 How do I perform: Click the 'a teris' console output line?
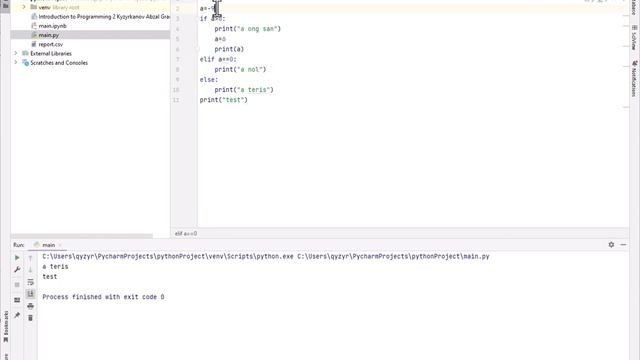(55, 267)
